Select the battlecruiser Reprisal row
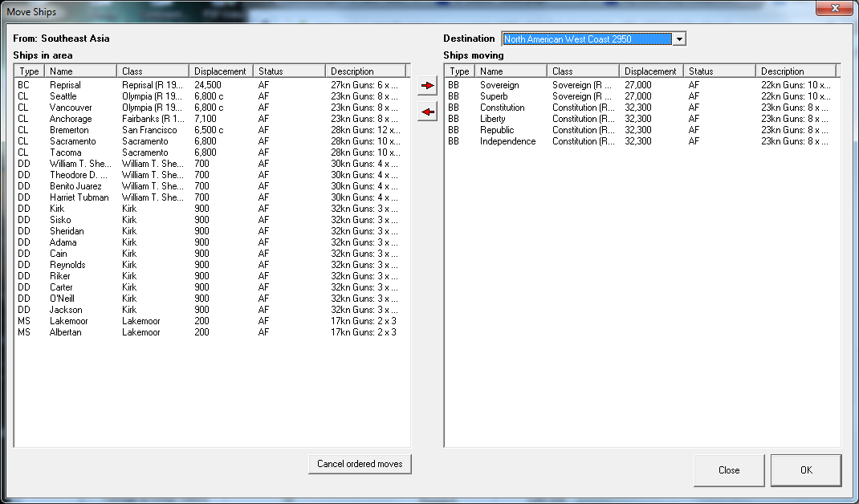The image size is (859, 504). coord(211,85)
